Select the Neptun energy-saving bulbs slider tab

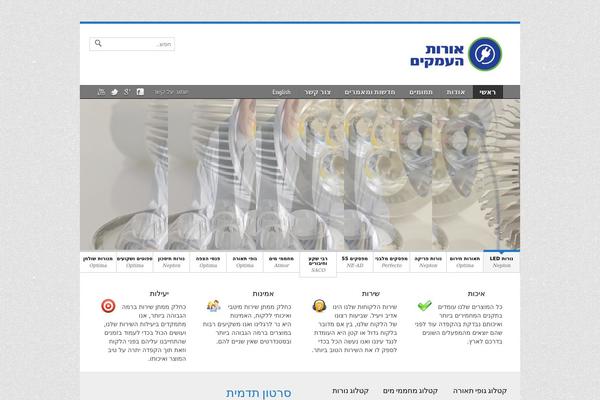tap(171, 262)
